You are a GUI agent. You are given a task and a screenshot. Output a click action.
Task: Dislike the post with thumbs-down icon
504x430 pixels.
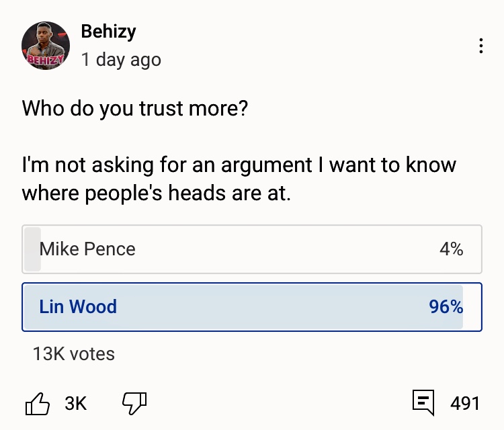[134, 403]
